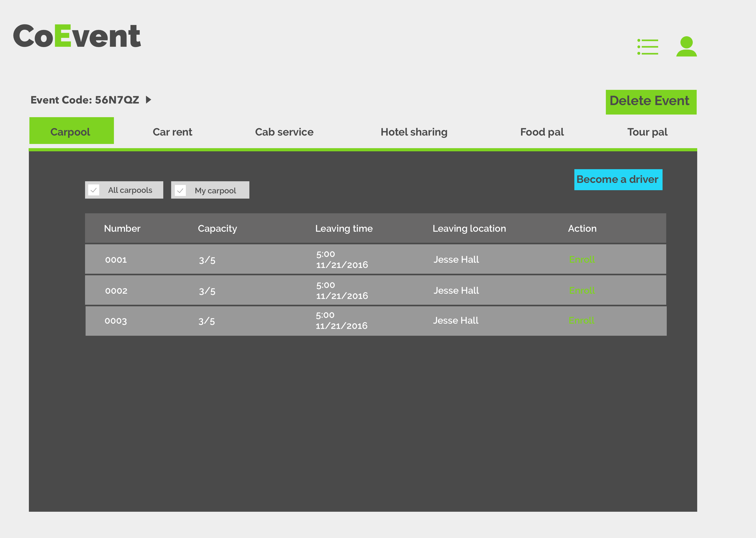756x538 pixels.
Task: Click the Become a driver button
Action: [618, 180]
